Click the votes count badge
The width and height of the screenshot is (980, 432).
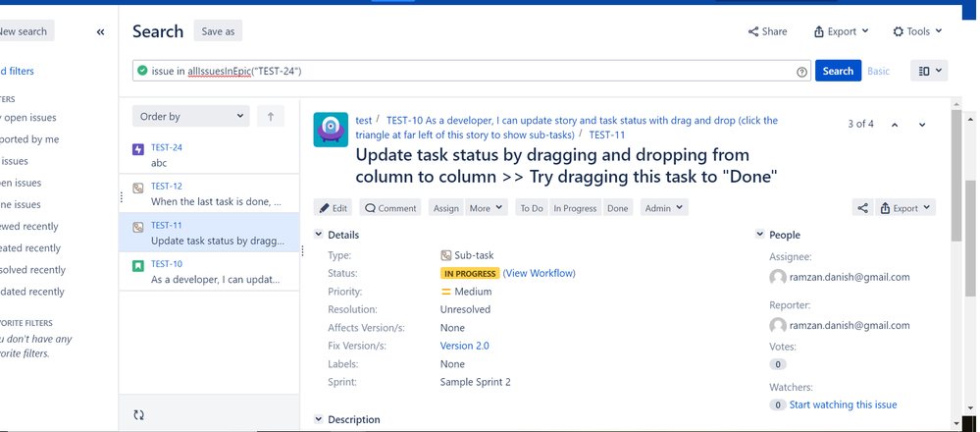(x=778, y=364)
